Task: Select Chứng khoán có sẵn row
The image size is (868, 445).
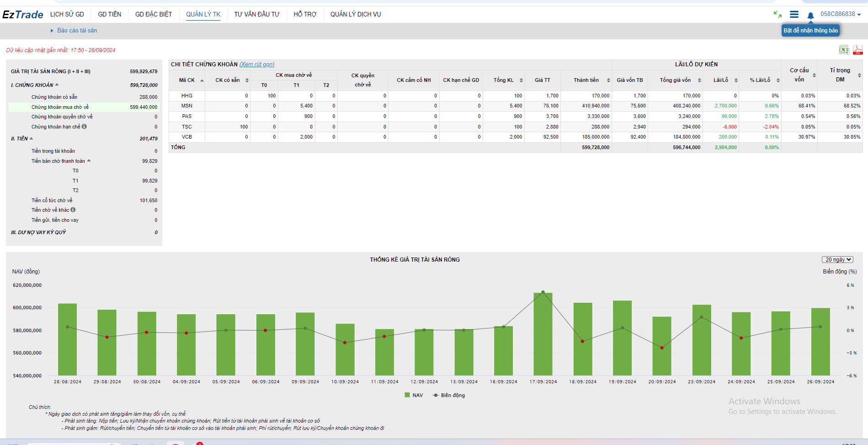Action: point(84,97)
